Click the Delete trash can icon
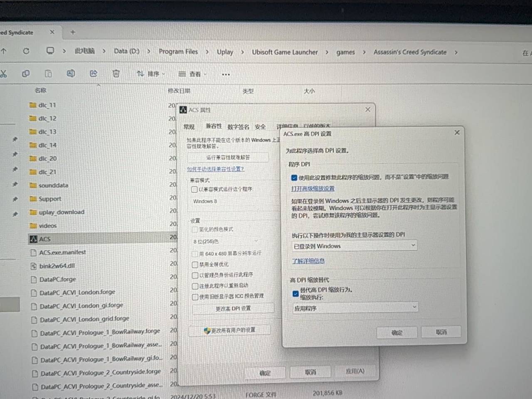This screenshot has height=399, width=532. (116, 74)
